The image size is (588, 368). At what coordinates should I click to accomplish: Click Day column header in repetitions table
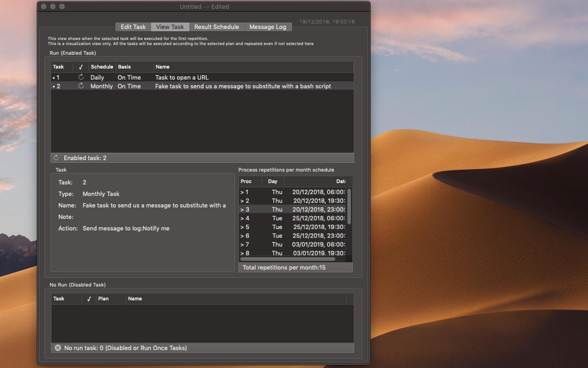pos(273,181)
